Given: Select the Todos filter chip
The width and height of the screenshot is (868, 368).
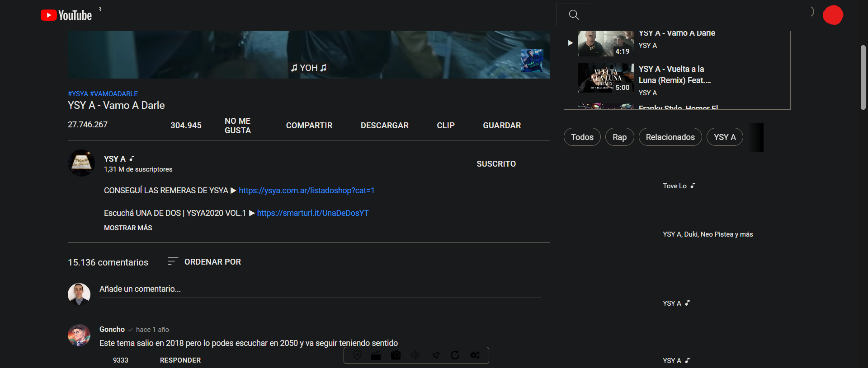Looking at the screenshot, I should 582,137.
